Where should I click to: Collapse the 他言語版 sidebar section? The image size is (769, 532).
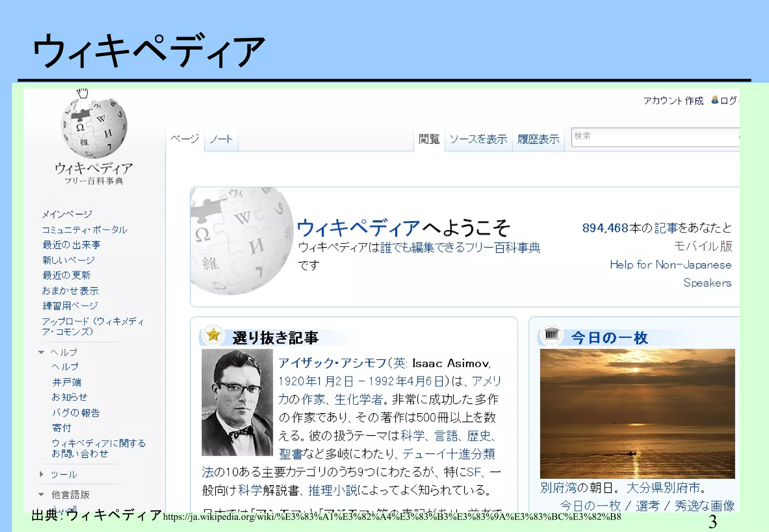[x=41, y=494]
